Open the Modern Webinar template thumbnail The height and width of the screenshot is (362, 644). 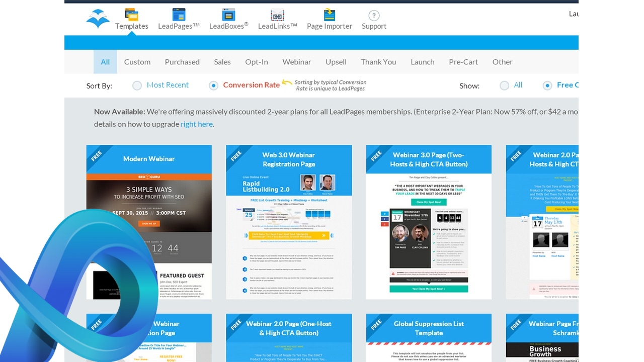(149, 236)
